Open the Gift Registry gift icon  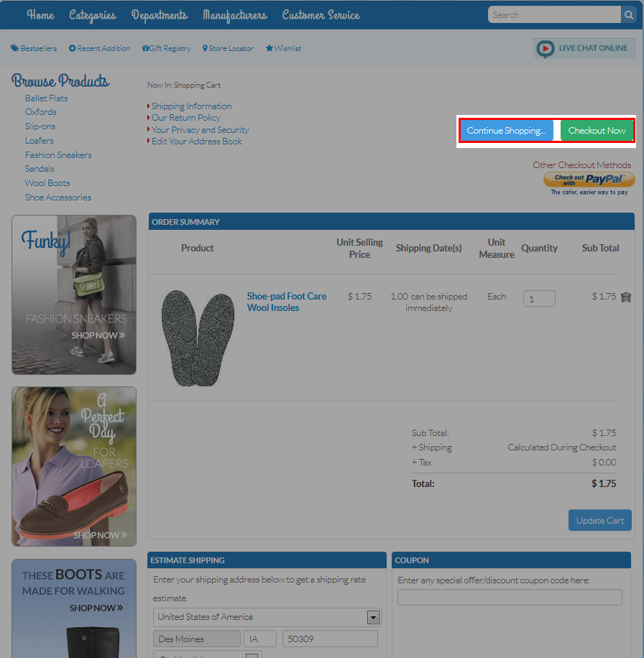146,49
